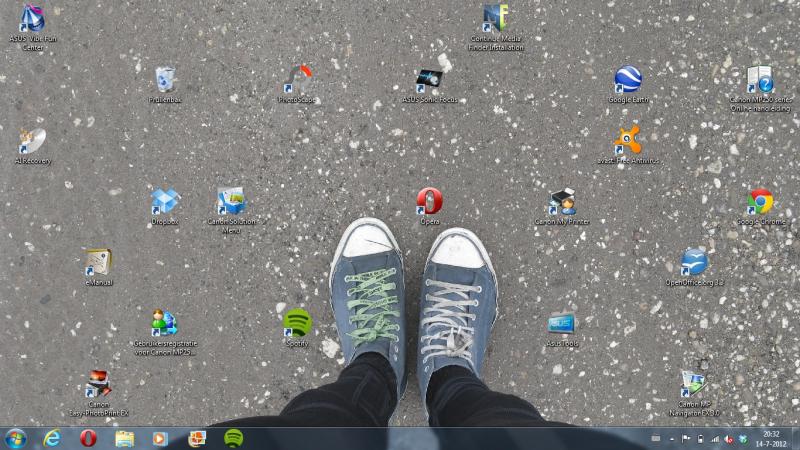Open the touch keyboard tray icon
Screen dimensions: 800x450
pyautogui.click(x=656, y=438)
